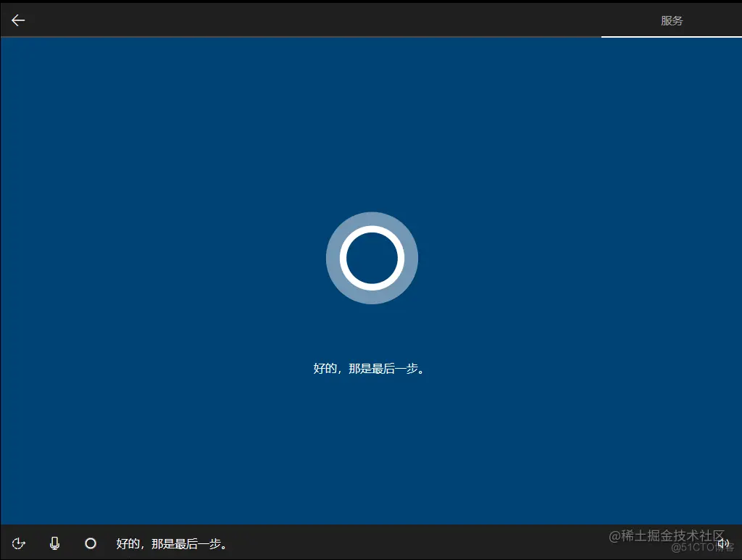Click the large Cortana ring in center
Screen dimensions: 742x560
pyautogui.click(x=372, y=258)
